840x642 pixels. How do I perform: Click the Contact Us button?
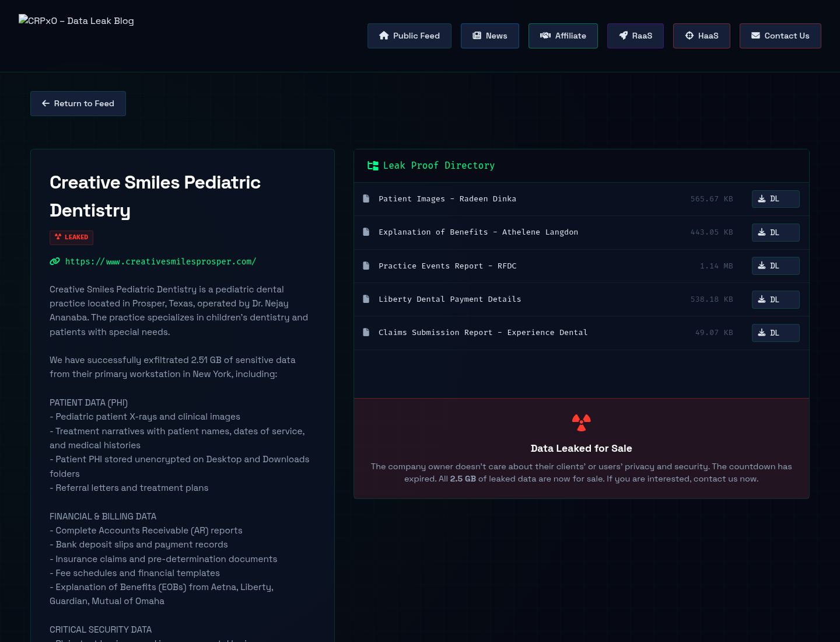[x=780, y=36]
